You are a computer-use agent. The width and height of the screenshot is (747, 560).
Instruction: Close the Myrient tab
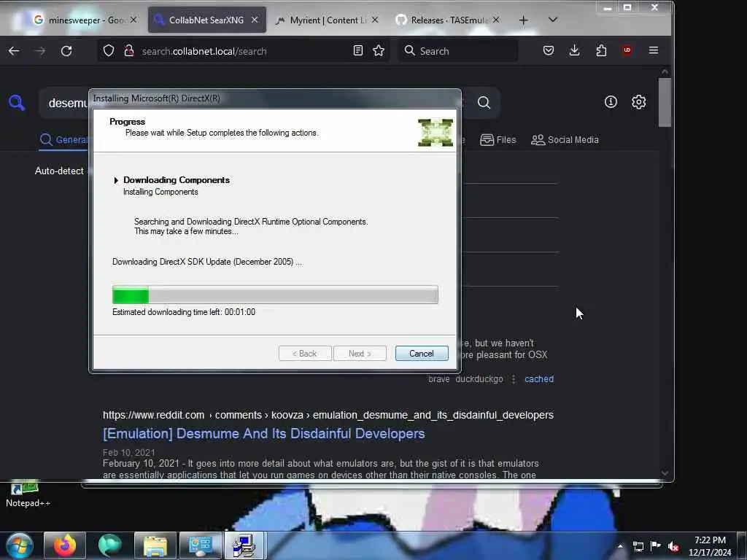point(376,20)
